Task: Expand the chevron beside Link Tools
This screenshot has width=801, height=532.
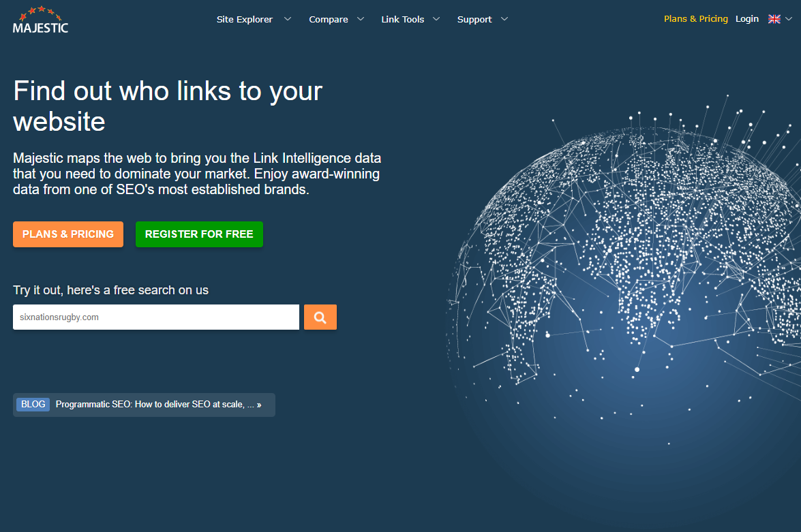Action: (436, 19)
